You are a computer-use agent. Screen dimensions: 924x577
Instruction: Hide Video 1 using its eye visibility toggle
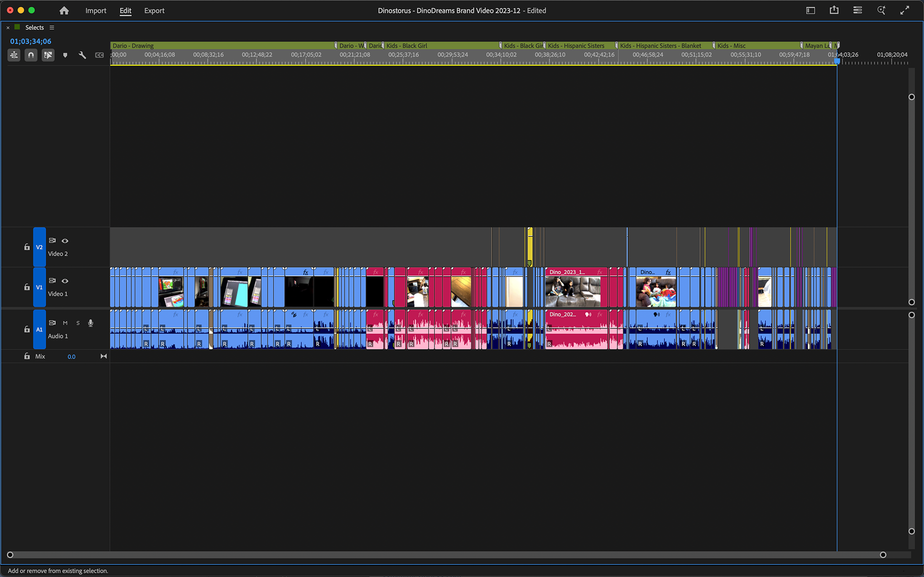pyautogui.click(x=65, y=281)
